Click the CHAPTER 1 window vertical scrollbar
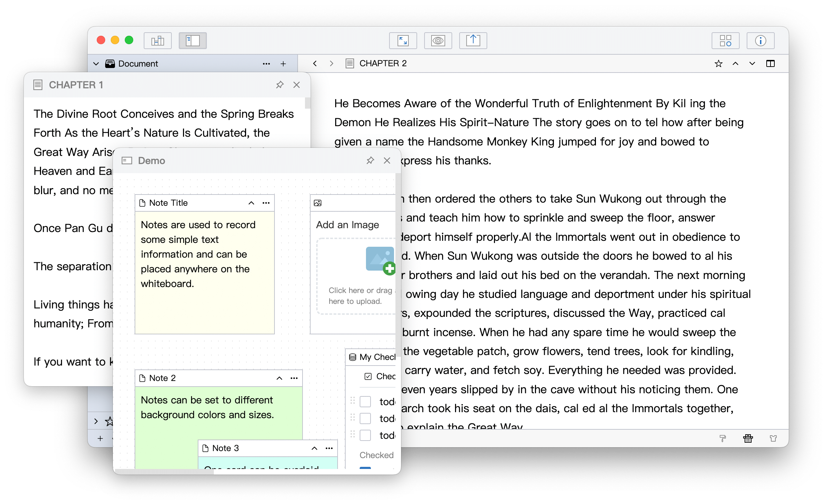 [x=308, y=103]
